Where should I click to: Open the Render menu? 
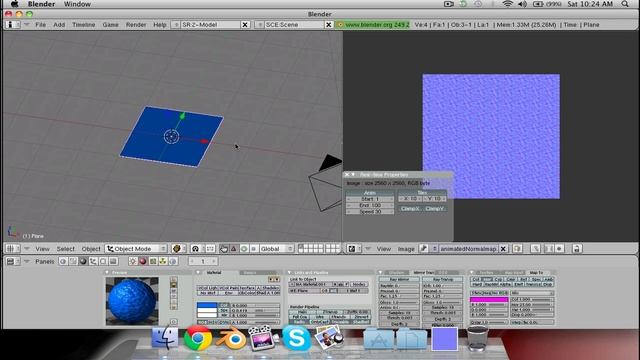coord(136,25)
